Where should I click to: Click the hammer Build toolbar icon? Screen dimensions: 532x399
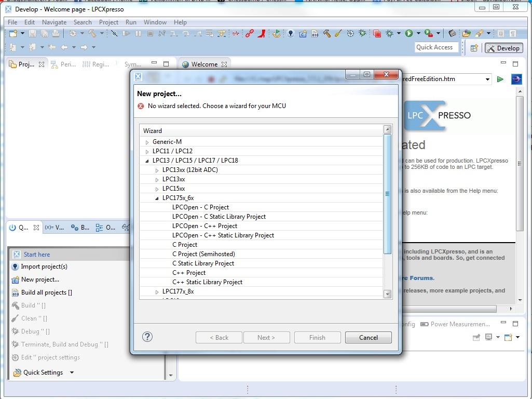92,33
